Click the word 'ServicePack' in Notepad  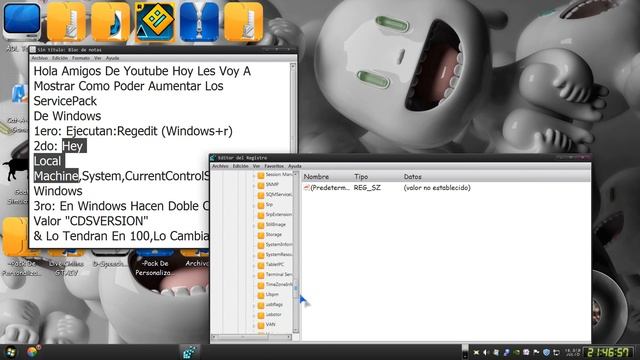65,101
